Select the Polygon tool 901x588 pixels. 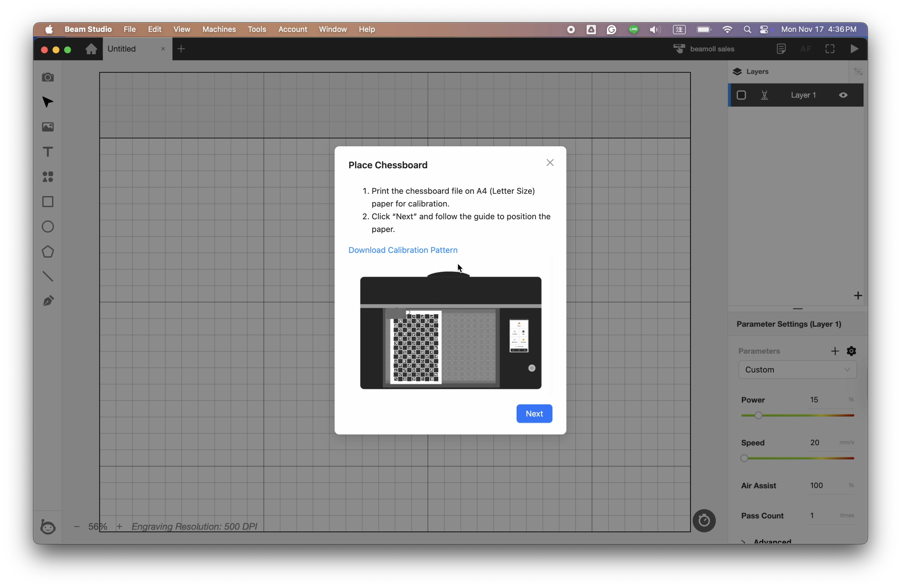48,252
